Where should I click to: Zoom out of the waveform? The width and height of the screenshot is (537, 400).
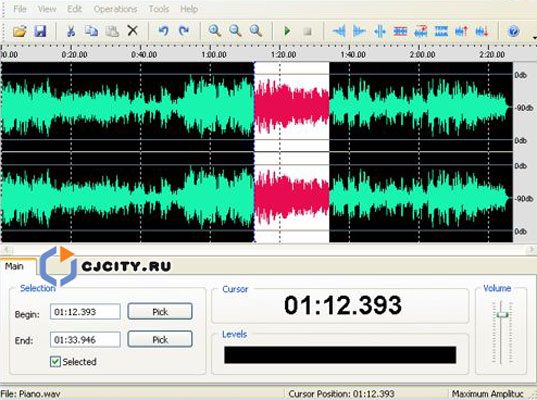tap(235, 31)
